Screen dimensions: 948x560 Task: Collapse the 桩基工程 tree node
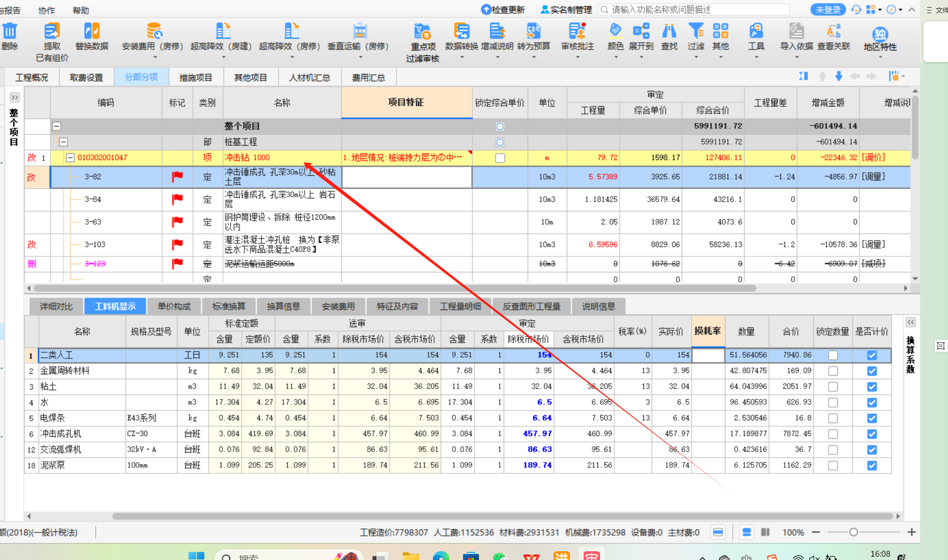click(x=64, y=142)
